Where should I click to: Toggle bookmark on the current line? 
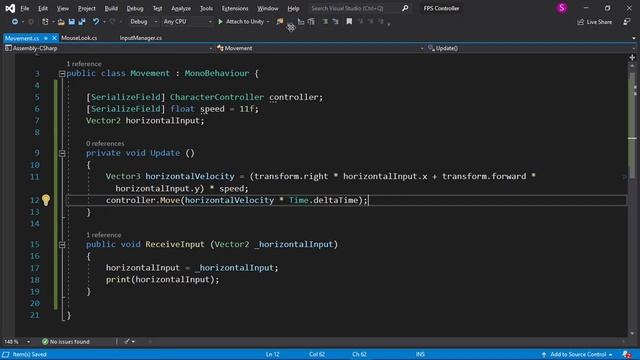pos(349,22)
